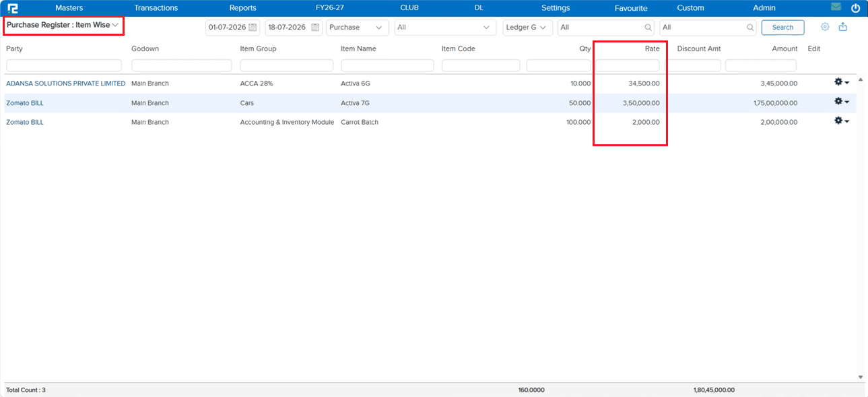868x397 pixels.
Task: Open the Custom menu
Action: 690,8
